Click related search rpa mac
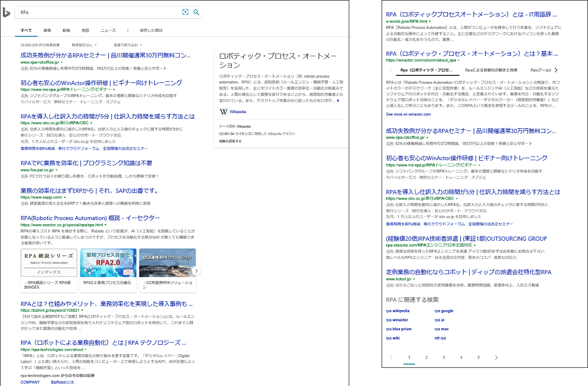The height and width of the screenshot is (386, 588). coord(442,329)
